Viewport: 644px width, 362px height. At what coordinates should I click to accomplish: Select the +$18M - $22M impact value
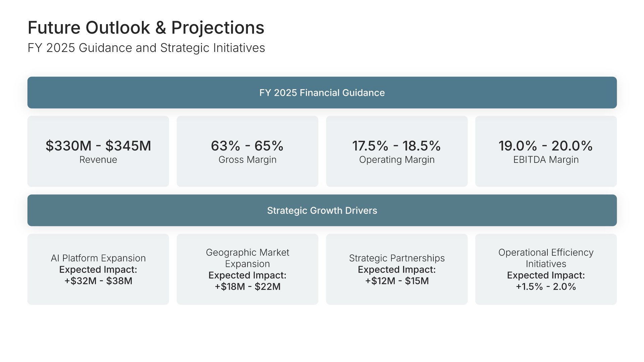(x=248, y=287)
